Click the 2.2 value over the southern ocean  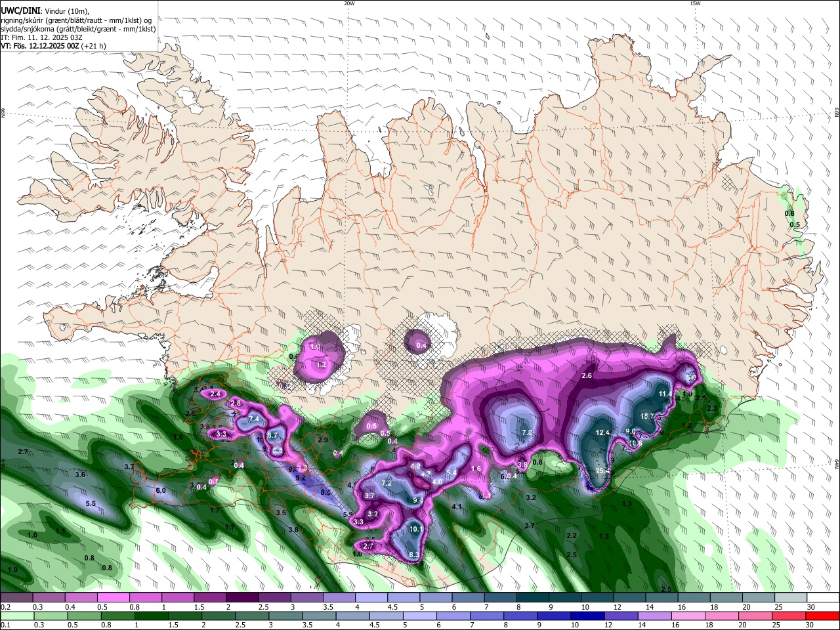(572, 535)
